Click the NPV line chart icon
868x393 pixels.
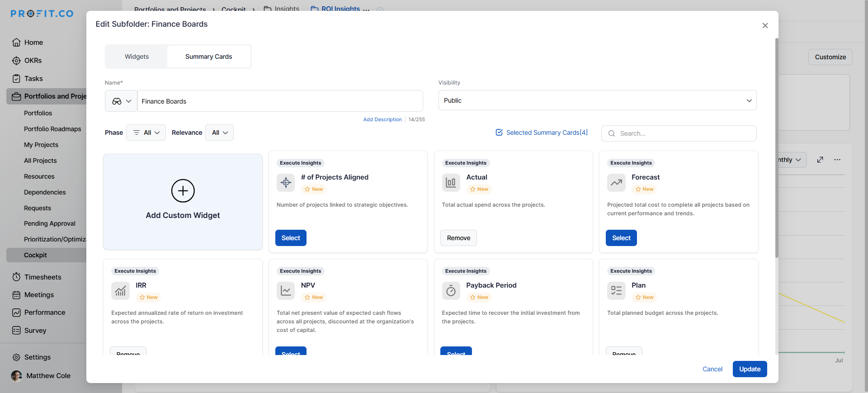pos(286,291)
